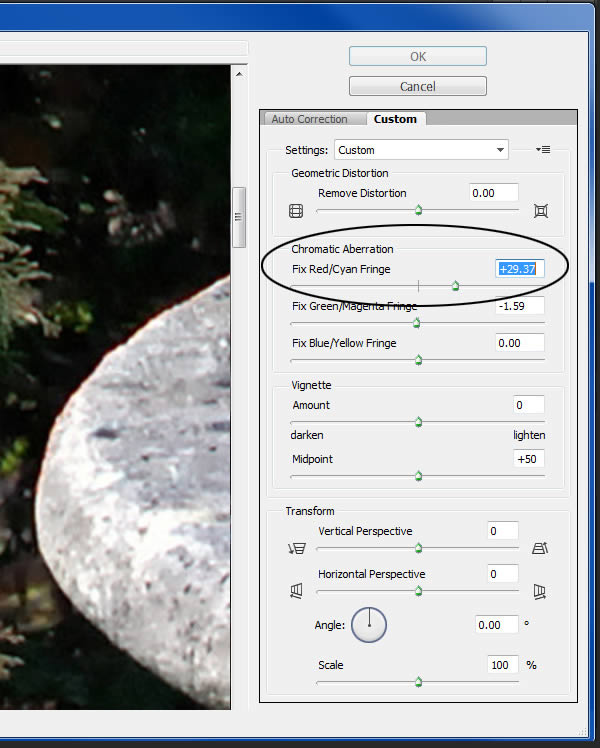This screenshot has width=600, height=748.
Task: Click the 'darken' label under Amount
Action: [307, 435]
